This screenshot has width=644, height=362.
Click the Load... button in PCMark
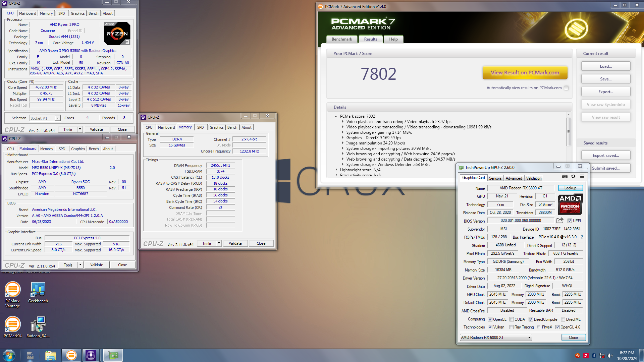tap(606, 66)
